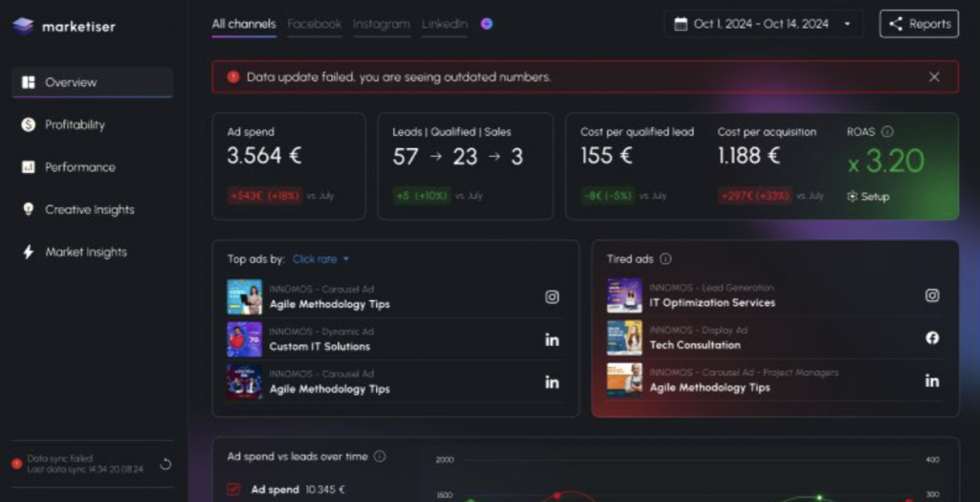This screenshot has width=980, height=502.
Task: Open Creative Insights in the sidebar
Action: 89,209
